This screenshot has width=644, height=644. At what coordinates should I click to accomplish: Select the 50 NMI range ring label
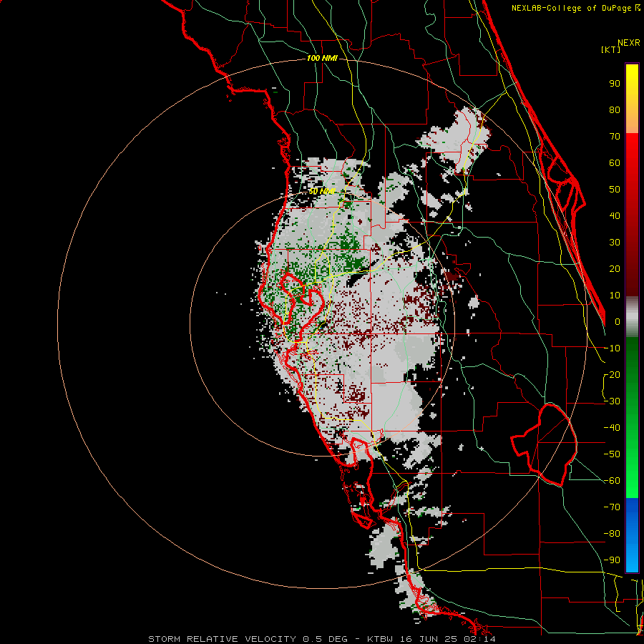tap(322, 191)
